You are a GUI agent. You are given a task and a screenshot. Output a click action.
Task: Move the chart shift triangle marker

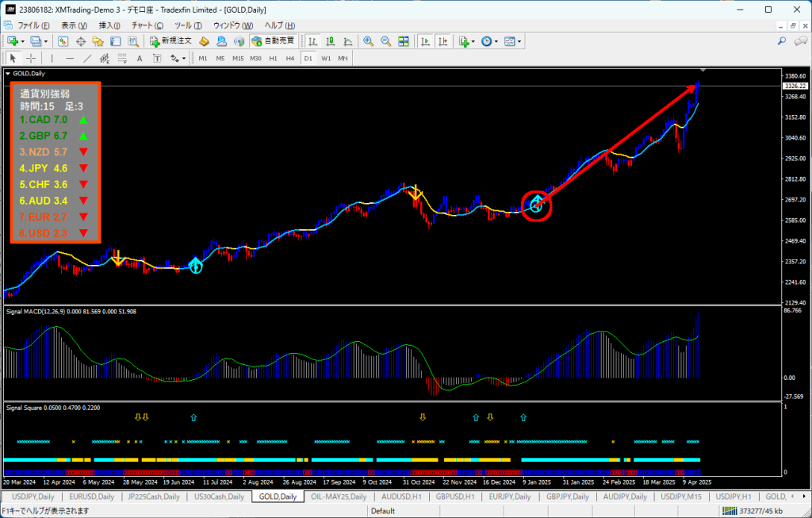[x=703, y=70]
